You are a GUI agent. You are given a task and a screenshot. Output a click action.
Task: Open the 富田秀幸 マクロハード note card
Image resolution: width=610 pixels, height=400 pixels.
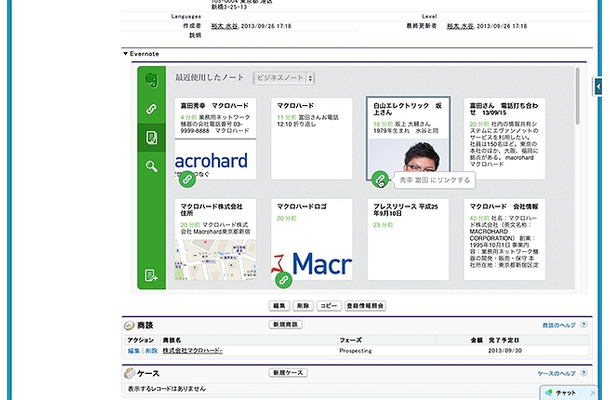pyautogui.click(x=216, y=138)
